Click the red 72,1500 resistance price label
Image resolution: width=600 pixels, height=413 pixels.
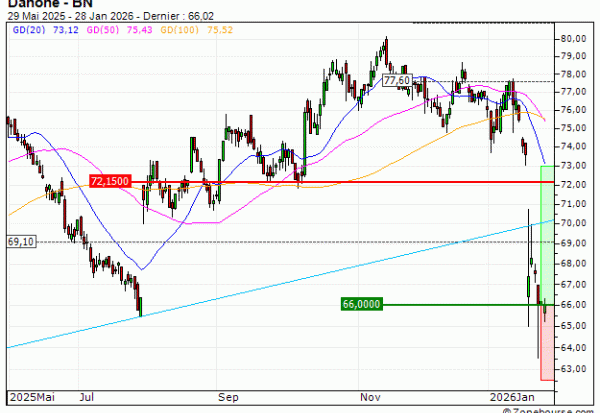point(111,182)
